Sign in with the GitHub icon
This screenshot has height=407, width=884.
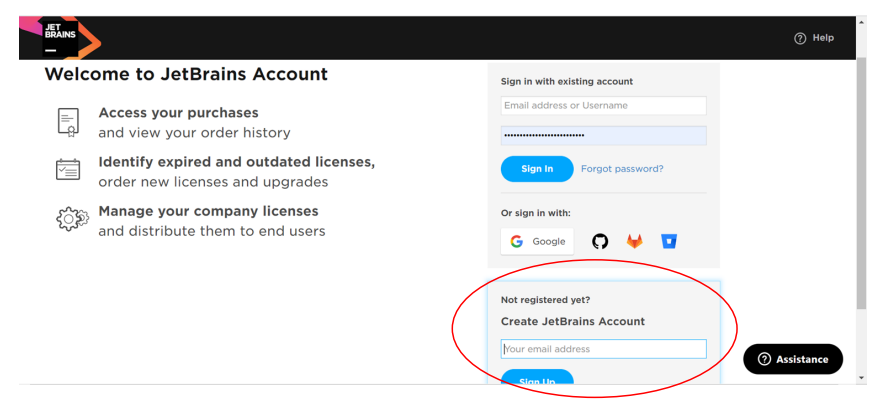tap(600, 242)
